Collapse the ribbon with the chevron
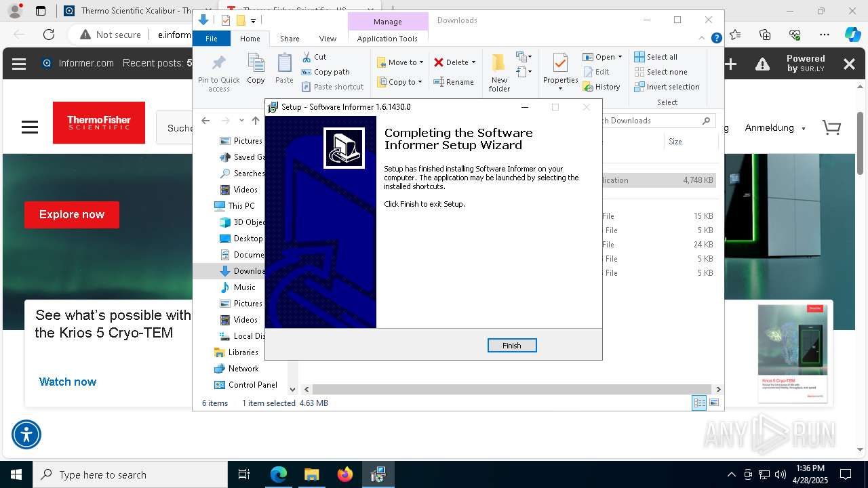The width and height of the screenshot is (868, 488). click(703, 39)
